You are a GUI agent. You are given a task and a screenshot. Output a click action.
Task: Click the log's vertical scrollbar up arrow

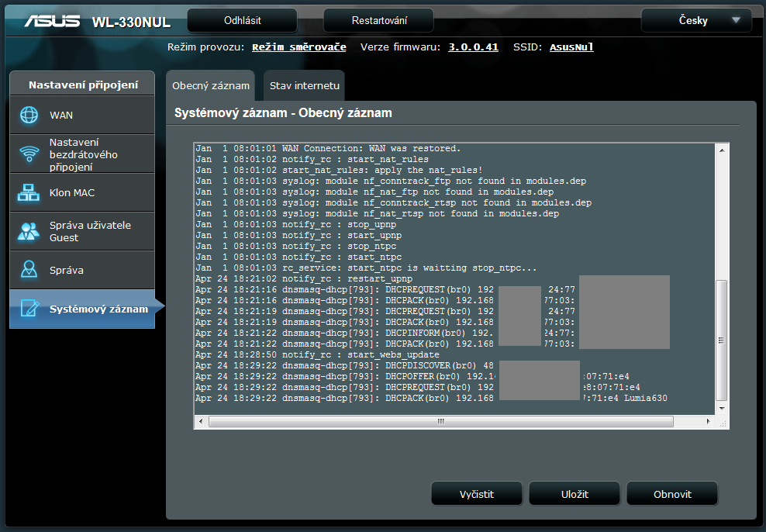(722, 150)
